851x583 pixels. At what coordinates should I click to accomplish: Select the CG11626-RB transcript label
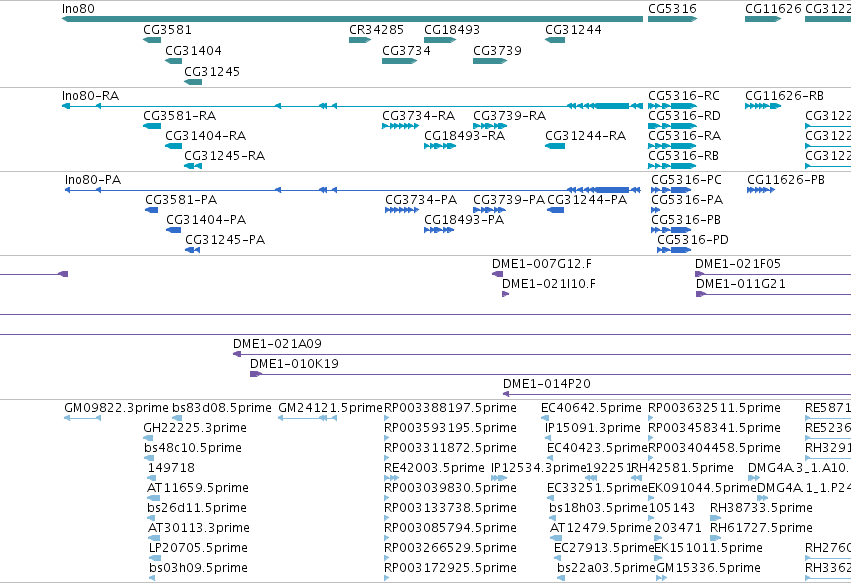coord(784,96)
